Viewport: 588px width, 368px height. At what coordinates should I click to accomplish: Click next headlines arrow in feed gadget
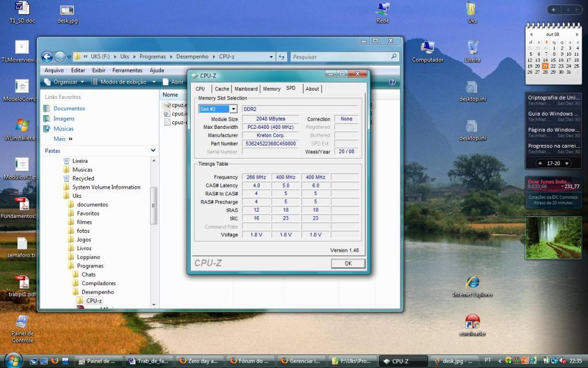pyautogui.click(x=567, y=163)
